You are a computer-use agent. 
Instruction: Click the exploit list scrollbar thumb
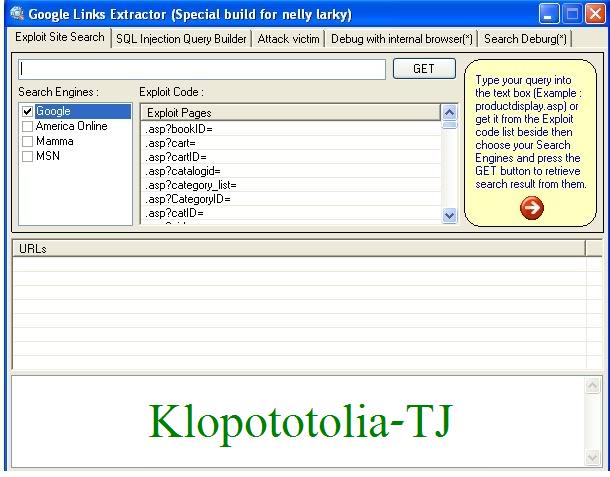pos(449,125)
